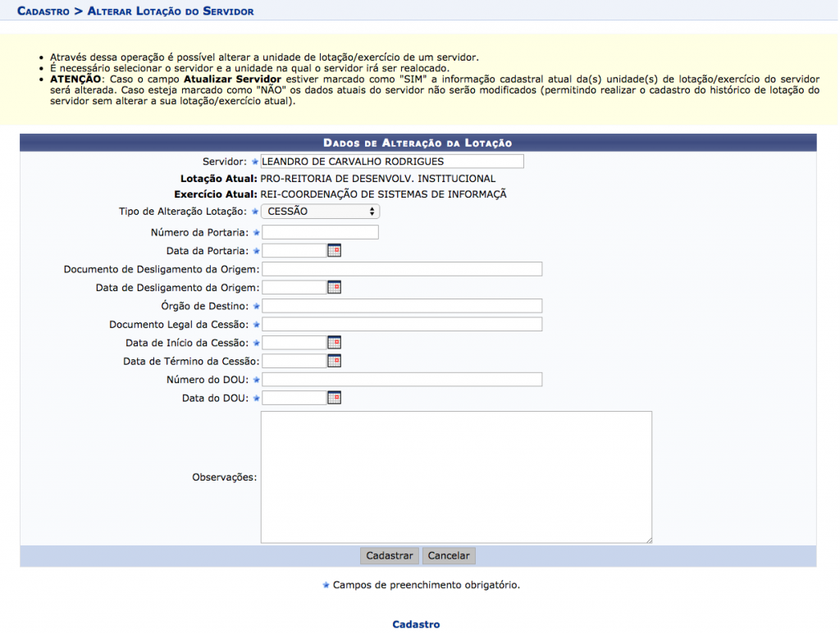
Task: Click the Cancelar button
Action: pos(449,556)
